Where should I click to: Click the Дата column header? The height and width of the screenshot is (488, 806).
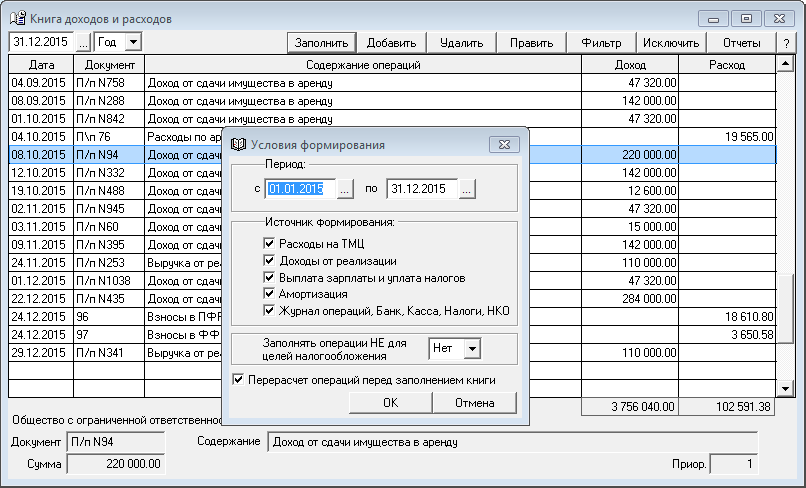(41, 65)
